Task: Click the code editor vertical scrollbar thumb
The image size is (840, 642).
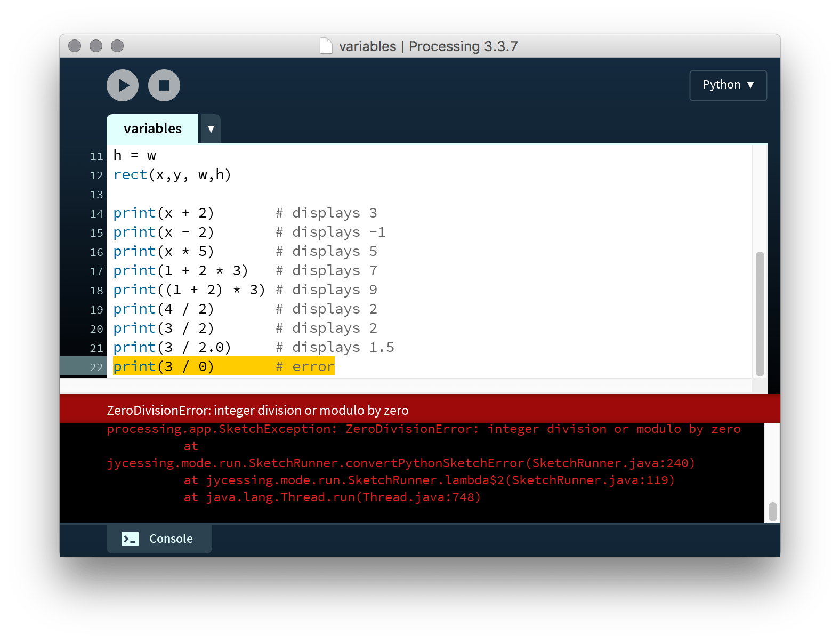Action: [x=760, y=314]
